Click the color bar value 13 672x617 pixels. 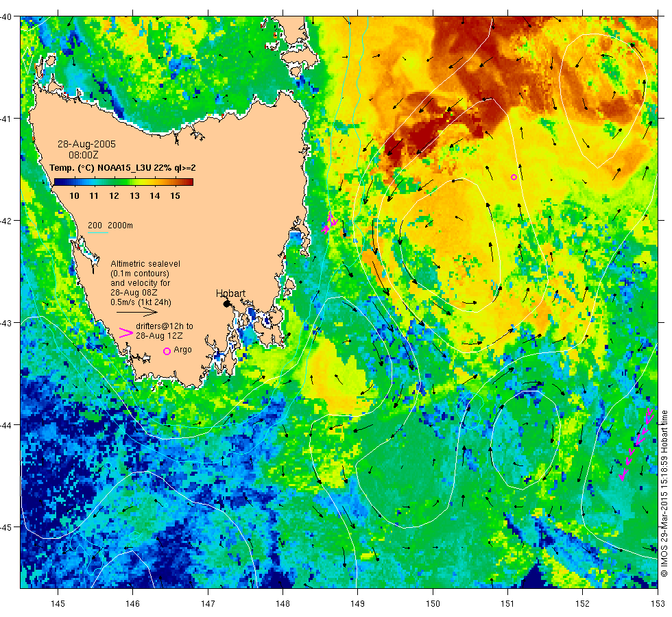[x=134, y=196]
